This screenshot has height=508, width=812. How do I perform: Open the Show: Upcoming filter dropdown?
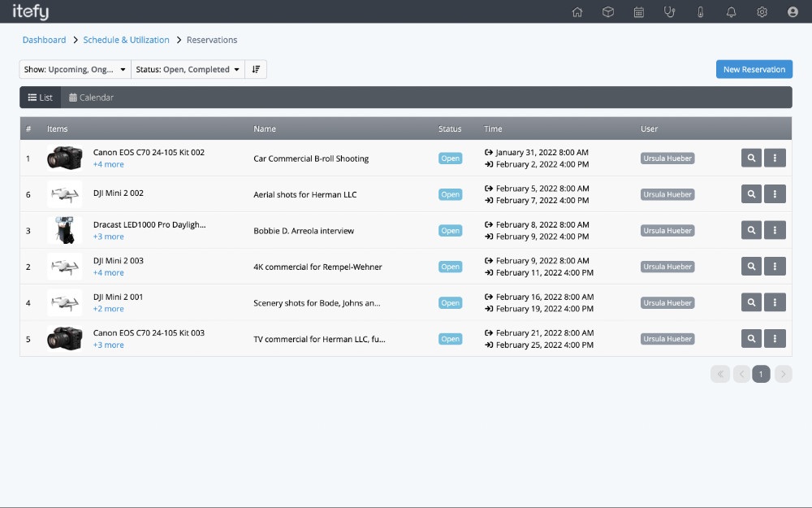pyautogui.click(x=75, y=69)
